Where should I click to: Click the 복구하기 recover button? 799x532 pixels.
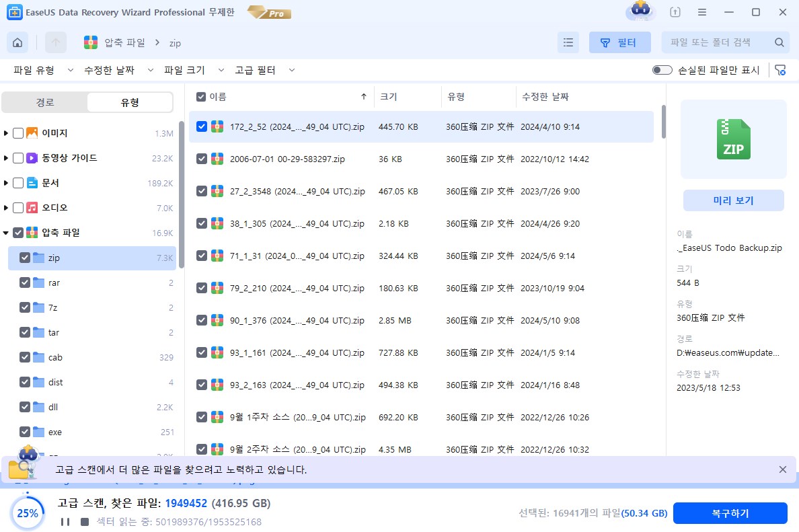(x=730, y=513)
